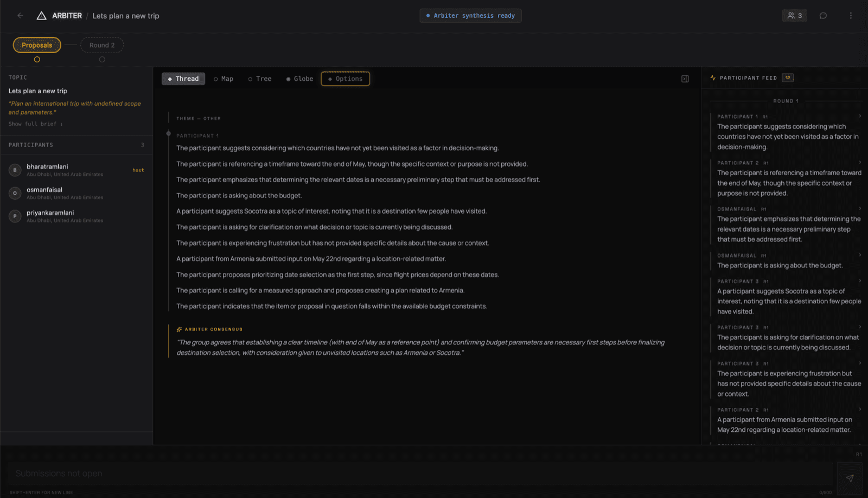Click thread line about Socotra destination
Viewport: 868px width, 498px height.
pos(331,212)
